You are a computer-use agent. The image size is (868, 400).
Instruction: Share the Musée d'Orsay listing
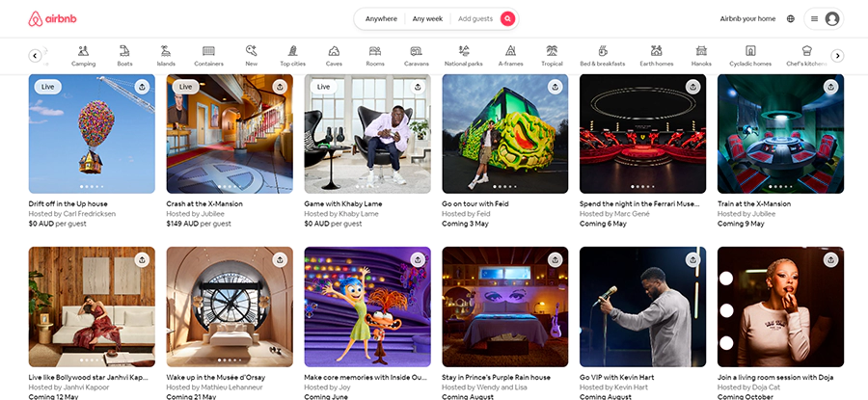(280, 259)
